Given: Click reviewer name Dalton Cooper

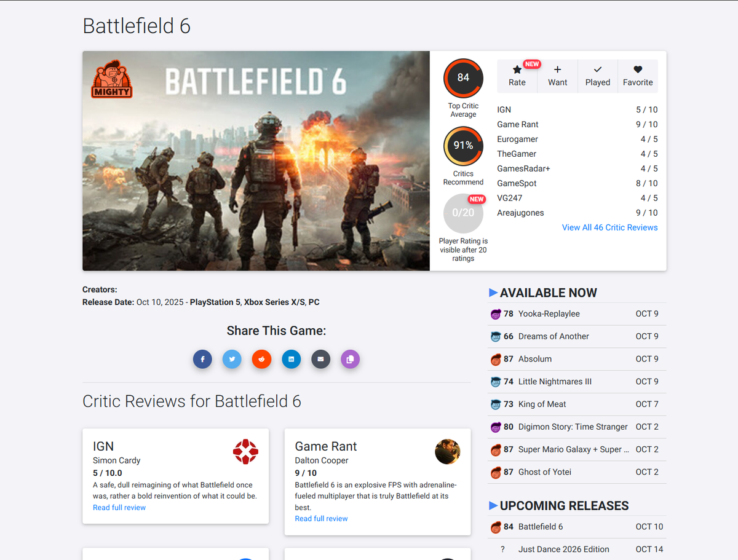Looking at the screenshot, I should (322, 460).
